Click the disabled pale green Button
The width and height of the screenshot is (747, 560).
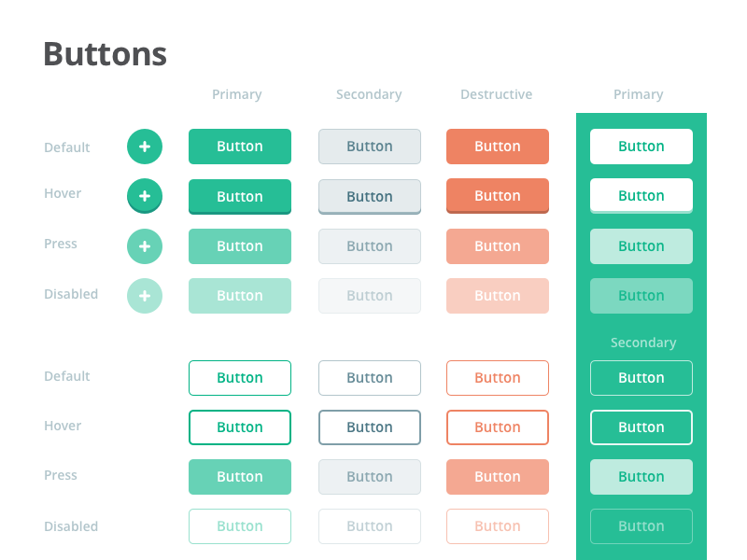tap(239, 296)
